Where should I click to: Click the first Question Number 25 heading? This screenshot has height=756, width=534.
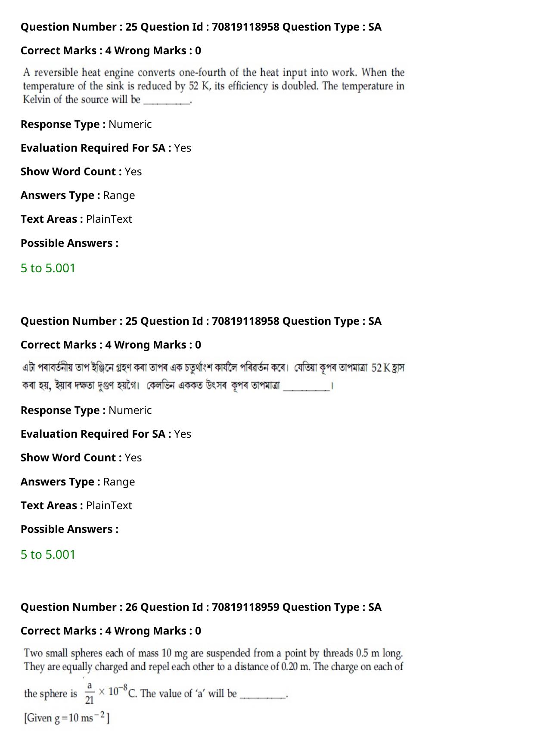coord(201,27)
